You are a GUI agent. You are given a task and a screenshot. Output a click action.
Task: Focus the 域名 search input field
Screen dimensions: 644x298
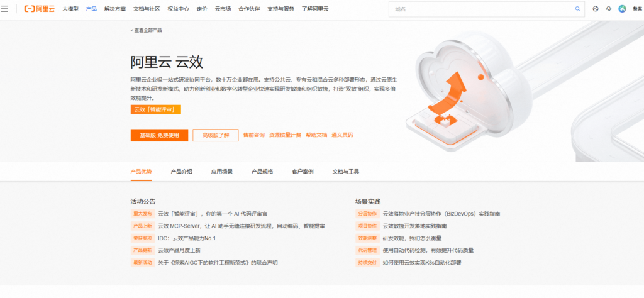coord(481,9)
